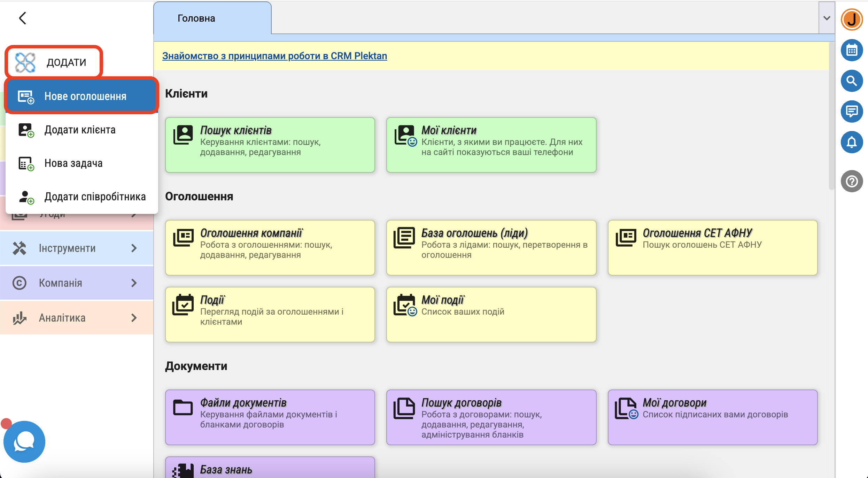The width and height of the screenshot is (868, 478).
Task: Click the back arrow icon
Action: pos(23,18)
